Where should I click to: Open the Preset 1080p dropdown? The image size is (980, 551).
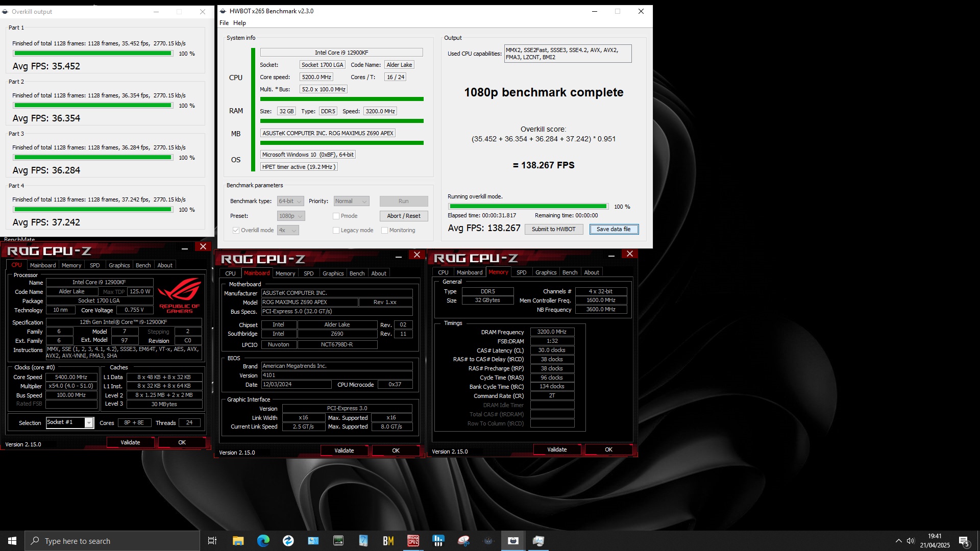coord(291,216)
